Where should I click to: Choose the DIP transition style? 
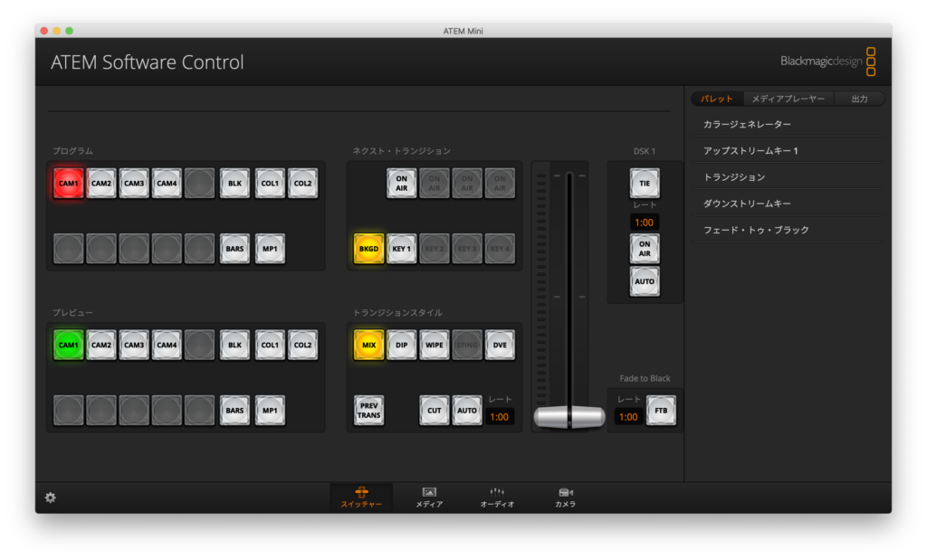[x=401, y=345]
